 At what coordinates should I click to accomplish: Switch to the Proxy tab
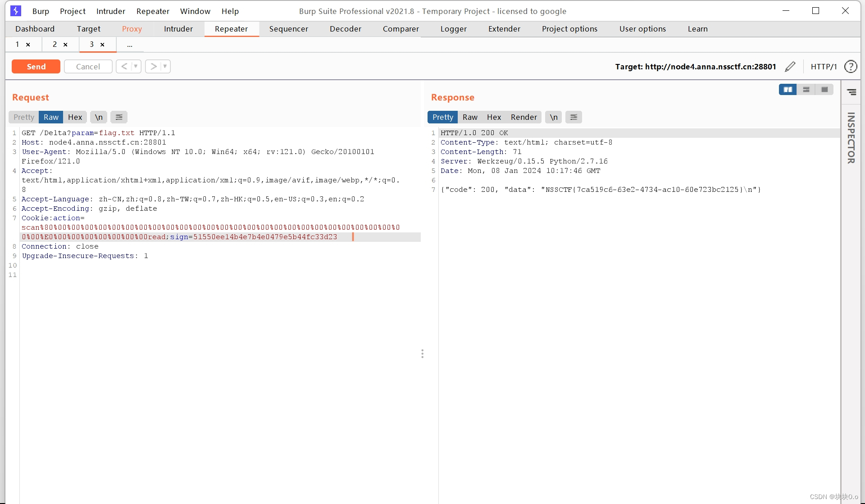click(x=132, y=29)
